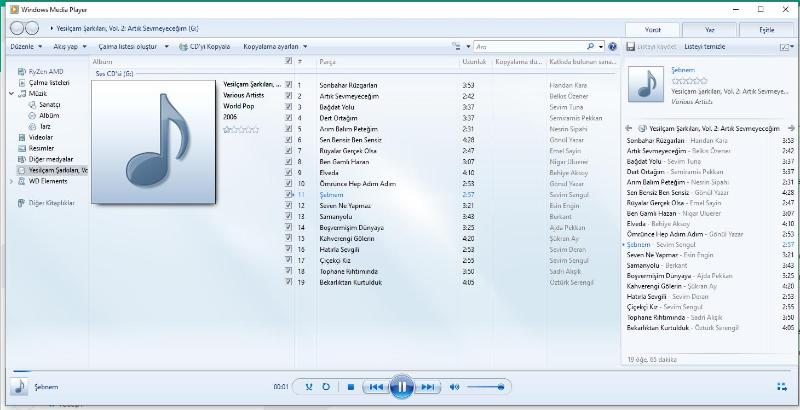Open Diğer Kitaplıklar
The height and width of the screenshot is (410, 800).
46,203
